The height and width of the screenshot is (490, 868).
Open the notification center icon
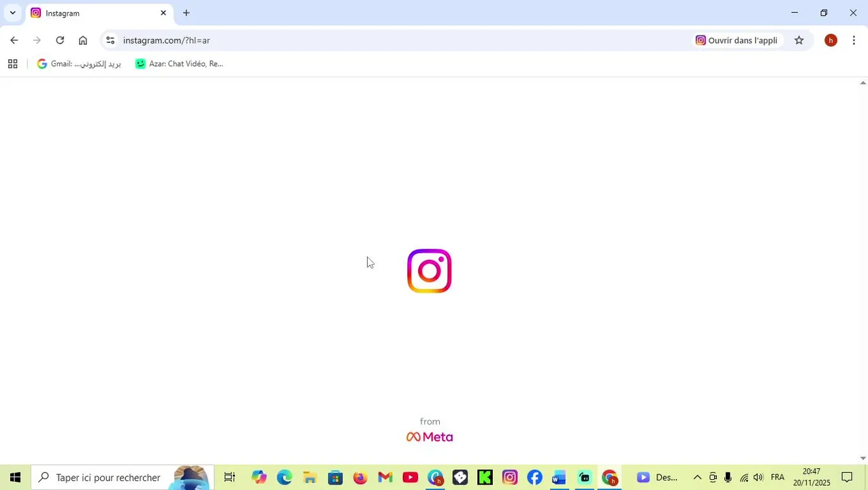coord(847,477)
